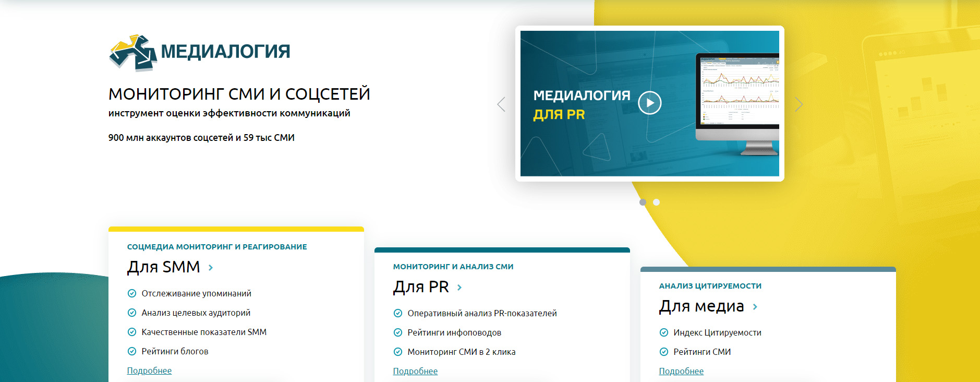Click the Медиалогия logo
980x382 pixels.
(199, 52)
